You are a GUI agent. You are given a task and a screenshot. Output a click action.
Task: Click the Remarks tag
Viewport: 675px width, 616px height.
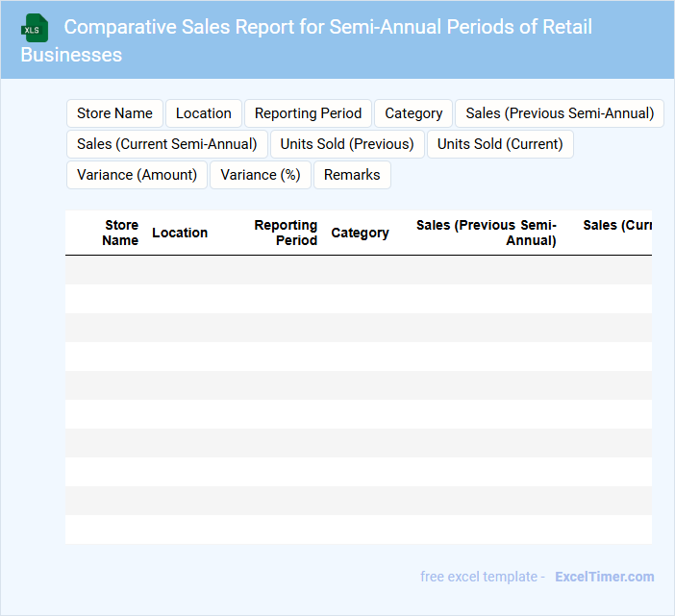(352, 175)
